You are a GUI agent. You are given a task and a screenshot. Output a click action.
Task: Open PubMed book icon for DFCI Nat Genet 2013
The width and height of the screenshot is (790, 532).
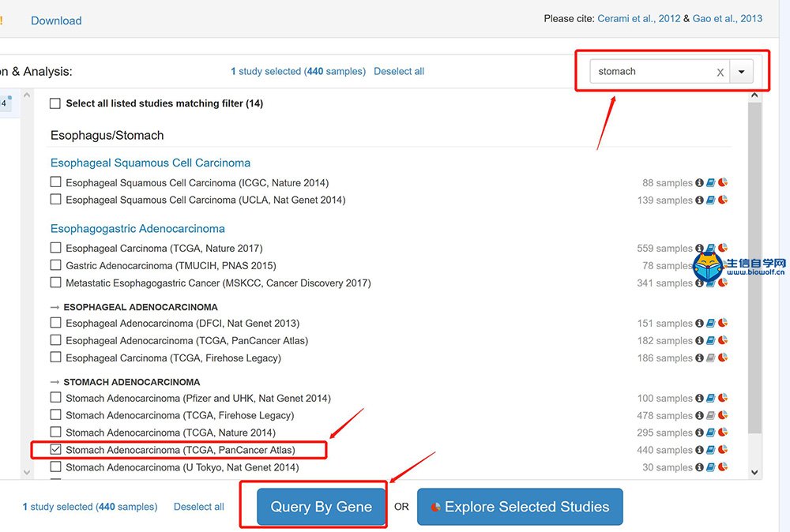point(710,323)
